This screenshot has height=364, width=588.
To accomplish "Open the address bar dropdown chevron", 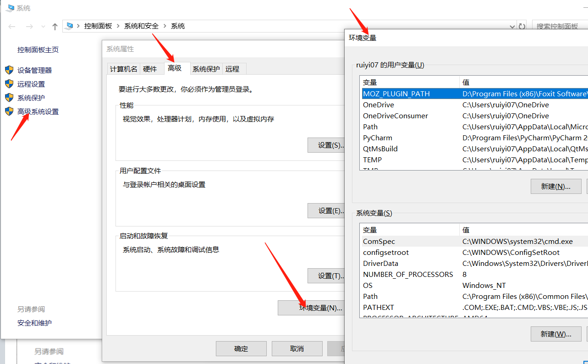I will pyautogui.click(x=512, y=26).
